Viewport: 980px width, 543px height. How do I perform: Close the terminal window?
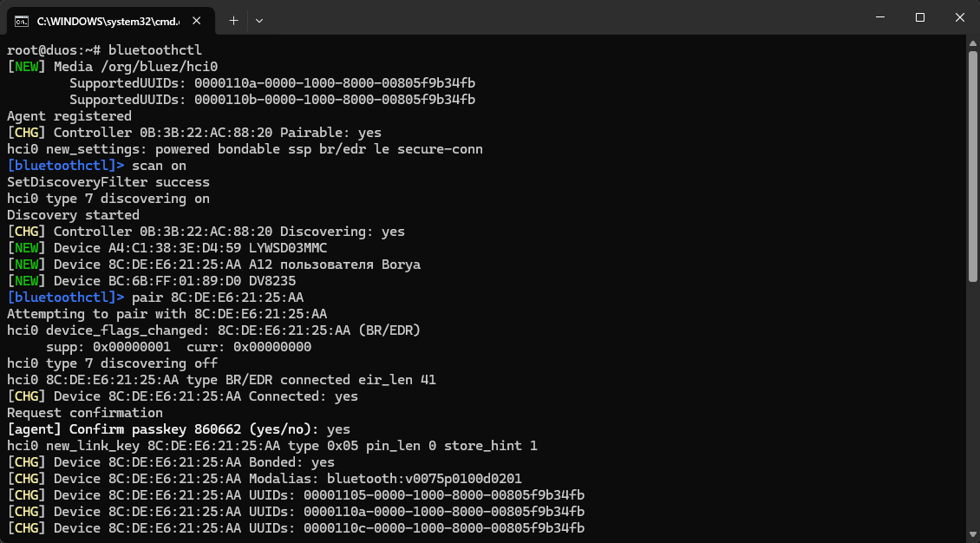tap(959, 17)
